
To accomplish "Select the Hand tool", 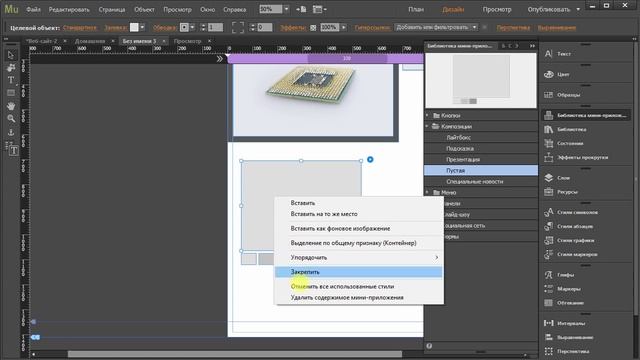I will tap(11, 106).
